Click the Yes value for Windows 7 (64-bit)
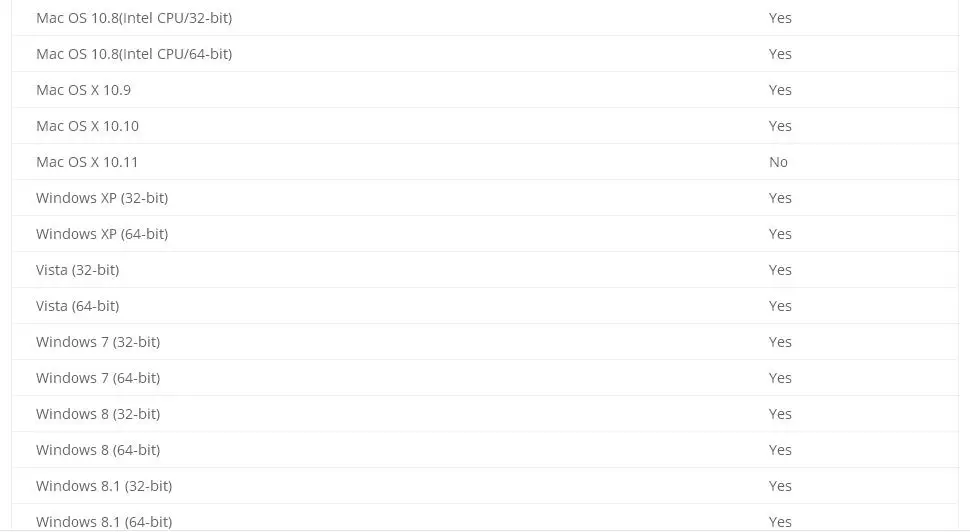This screenshot has height=532, width=970. tap(780, 377)
